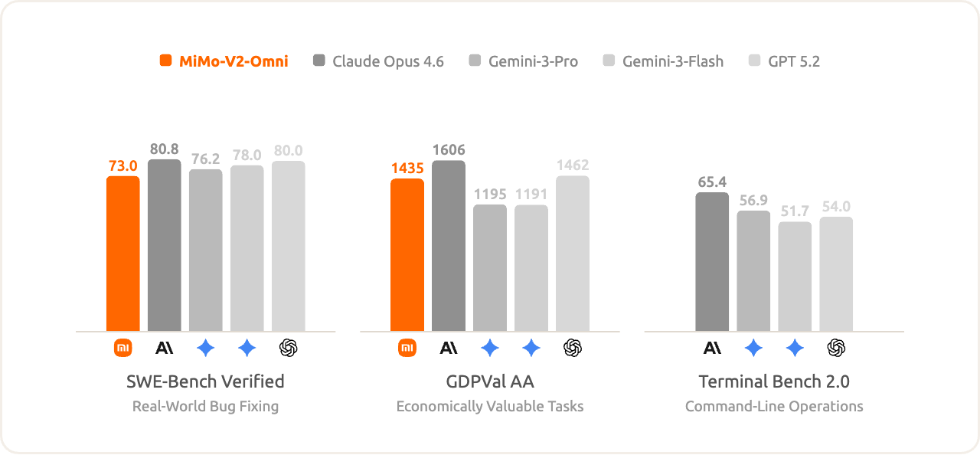Image resolution: width=980 pixels, height=455 pixels.
Task: Select the OpenAI logo under SWE-Bench Verified
Action: 288,348
